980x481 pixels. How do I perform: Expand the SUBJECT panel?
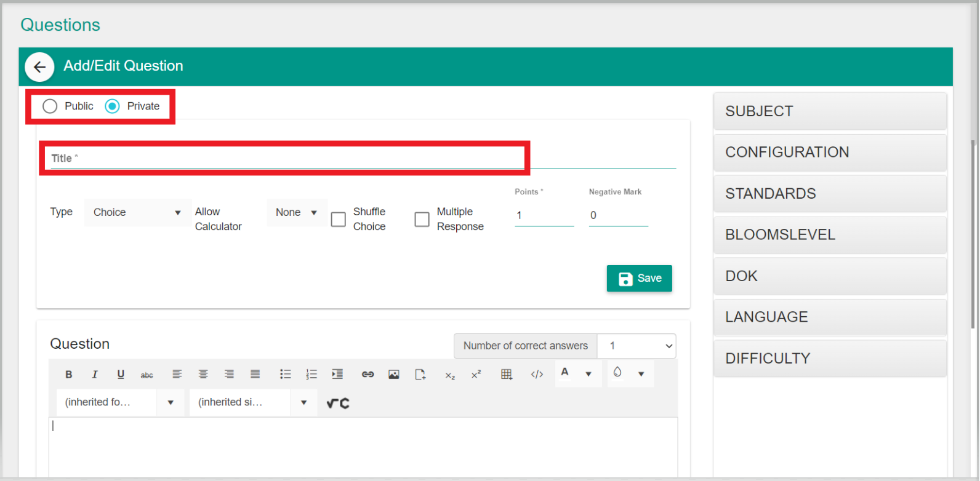coord(829,111)
